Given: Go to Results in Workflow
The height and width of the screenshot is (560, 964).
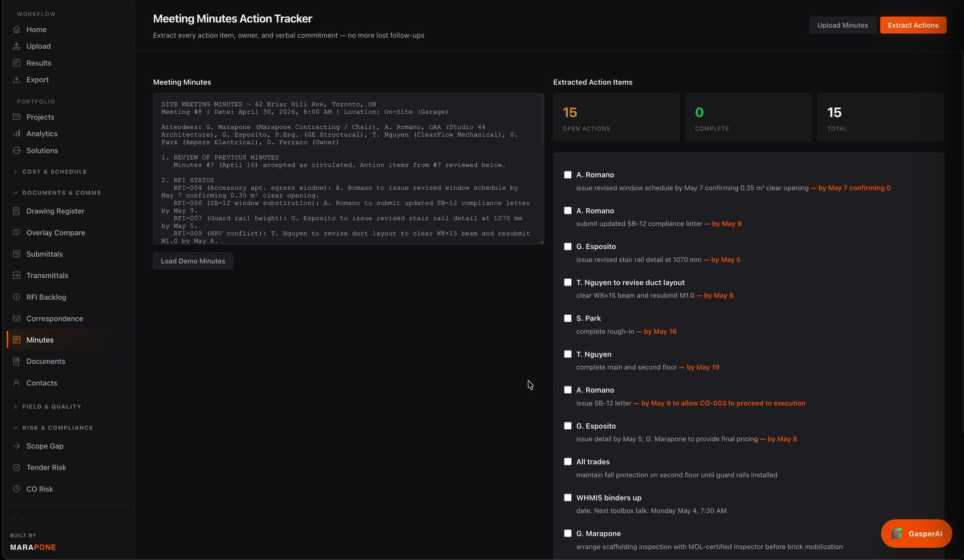Looking at the screenshot, I should pyautogui.click(x=39, y=63).
